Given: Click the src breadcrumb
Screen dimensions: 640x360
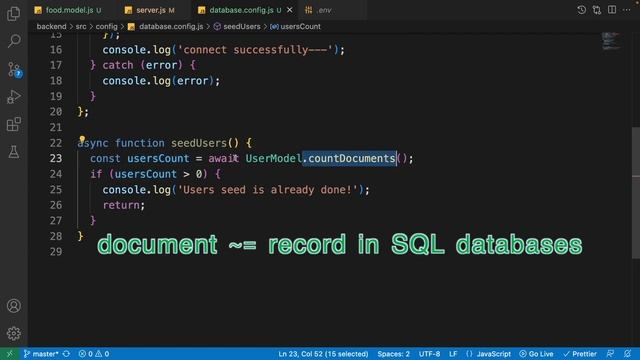Looking at the screenshot, I should (x=81, y=27).
